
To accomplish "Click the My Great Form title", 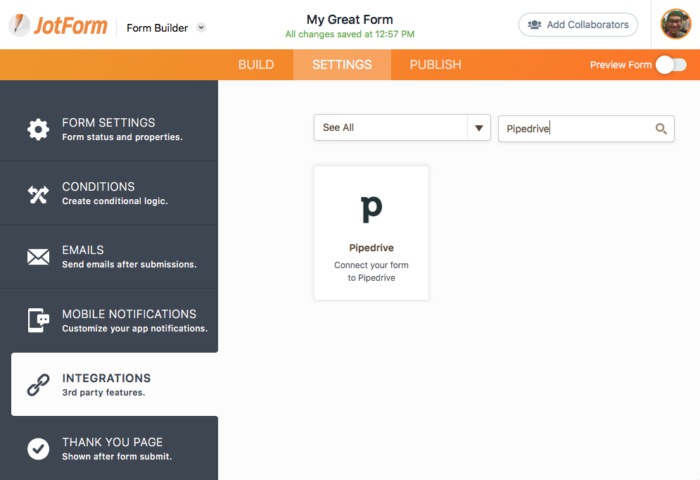I will click(x=350, y=20).
